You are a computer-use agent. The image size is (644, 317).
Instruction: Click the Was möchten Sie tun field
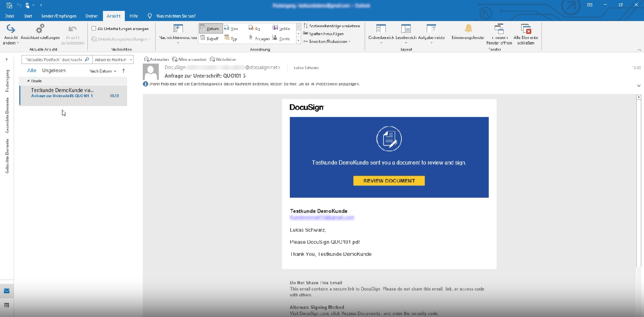pyautogui.click(x=176, y=16)
